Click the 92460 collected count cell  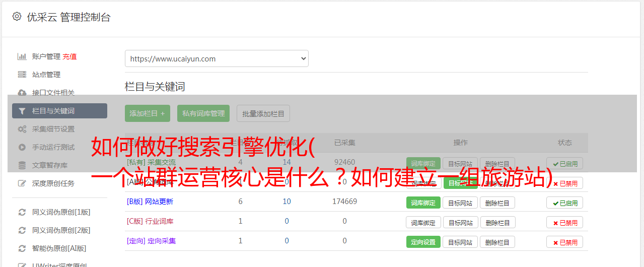click(345, 162)
